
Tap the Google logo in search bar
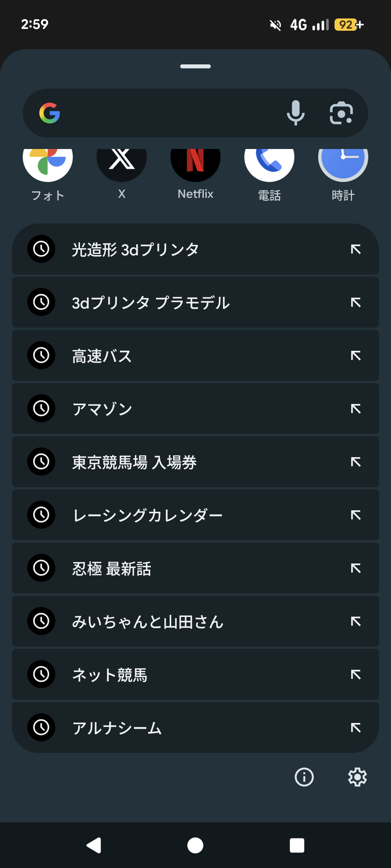tap(50, 113)
